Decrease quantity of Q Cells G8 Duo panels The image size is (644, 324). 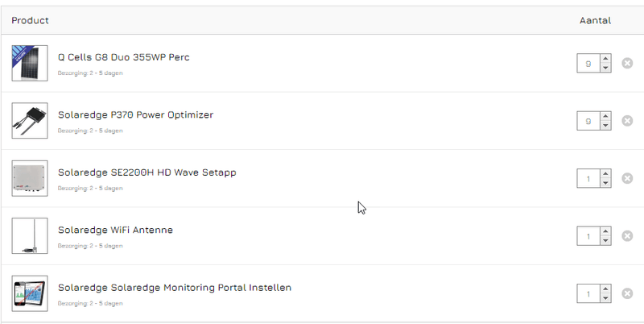[605, 68]
